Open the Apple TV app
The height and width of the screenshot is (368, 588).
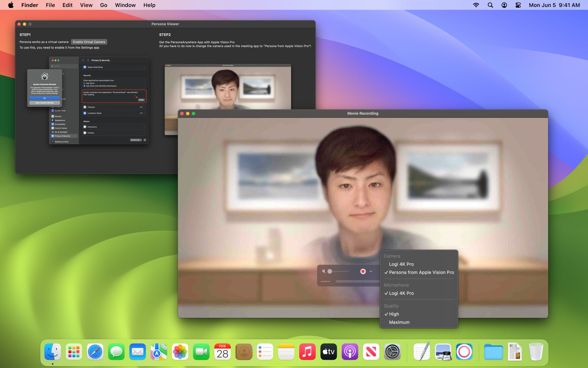tap(328, 352)
